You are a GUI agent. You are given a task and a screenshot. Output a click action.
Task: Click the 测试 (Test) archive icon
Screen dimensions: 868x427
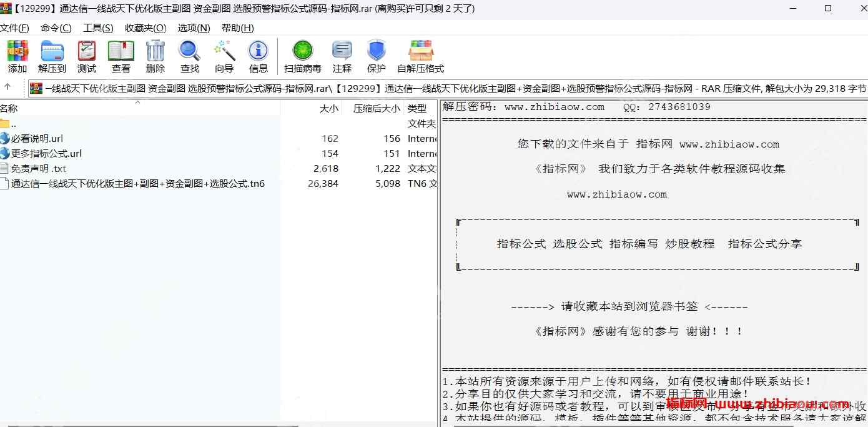[87, 56]
